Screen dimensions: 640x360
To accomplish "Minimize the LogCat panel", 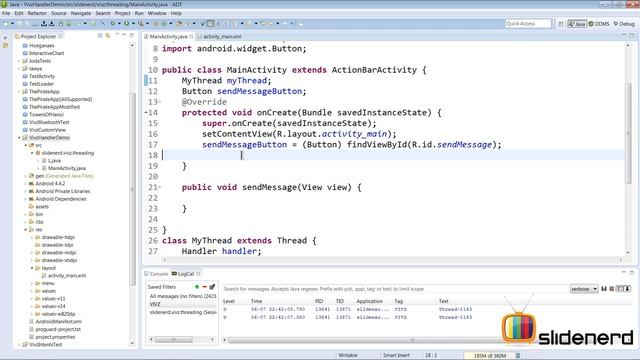I will (x=624, y=273).
